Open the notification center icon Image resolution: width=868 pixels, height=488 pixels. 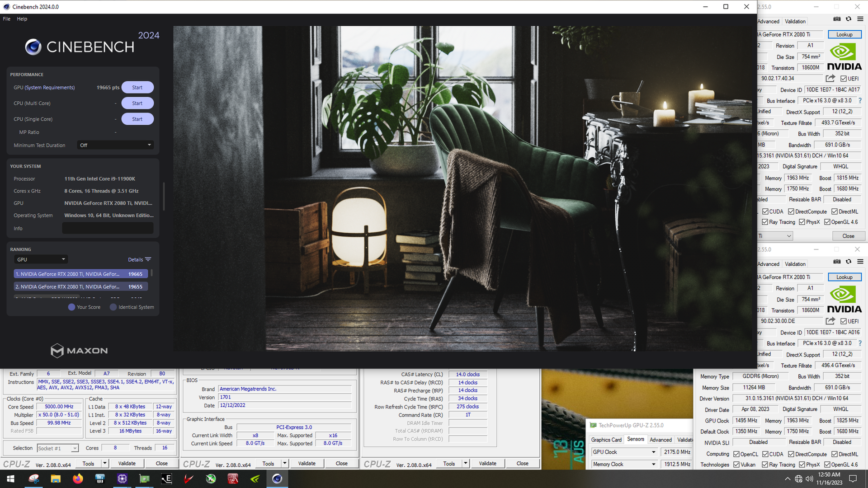click(853, 479)
